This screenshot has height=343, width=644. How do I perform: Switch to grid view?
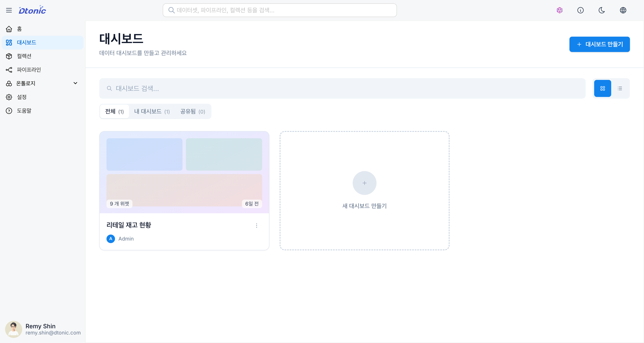(x=602, y=88)
